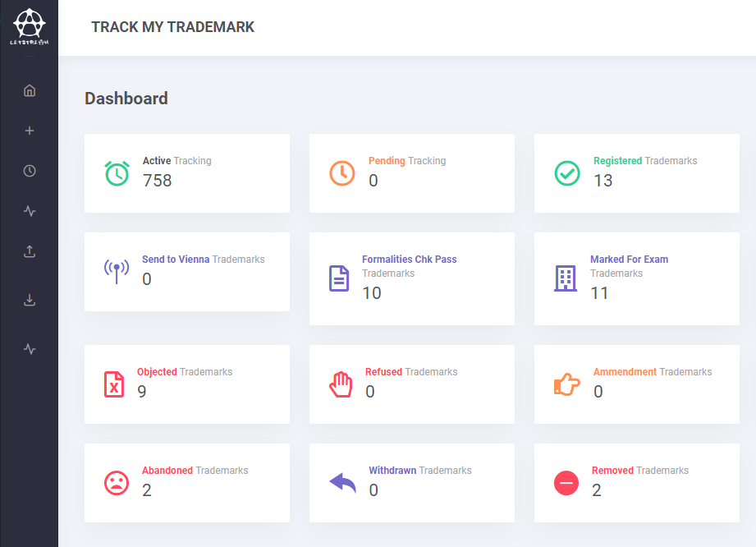Select the Registered Trademarks label
756x547 pixels.
pyautogui.click(x=645, y=161)
